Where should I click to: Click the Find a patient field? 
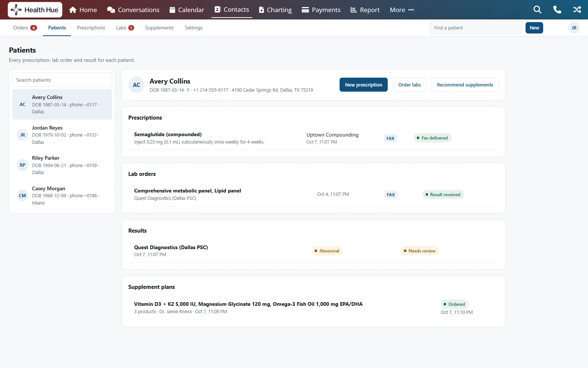476,28
